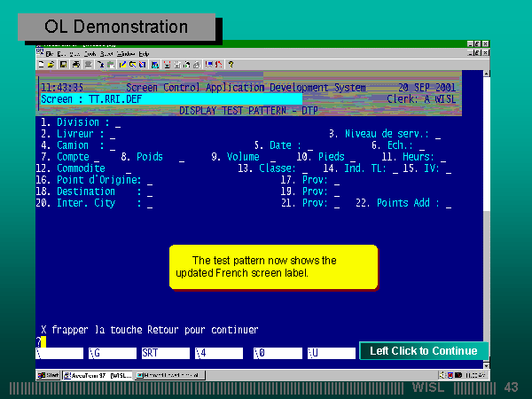The height and width of the screenshot is (399, 532).
Task: Click the Division field on the form
Action: (x=117, y=123)
